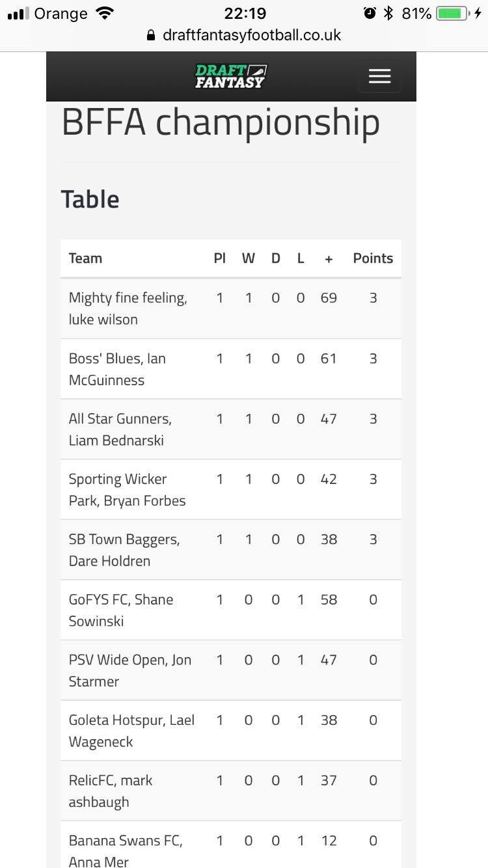Open Boss' Blues, Ian McGuinness team
This screenshot has height=868, width=488.
(x=231, y=369)
